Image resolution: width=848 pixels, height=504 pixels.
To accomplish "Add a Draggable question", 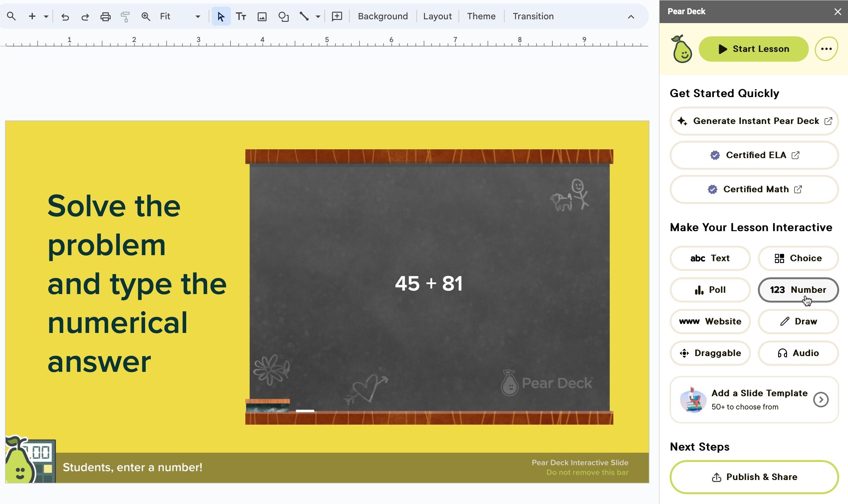I will click(x=710, y=353).
